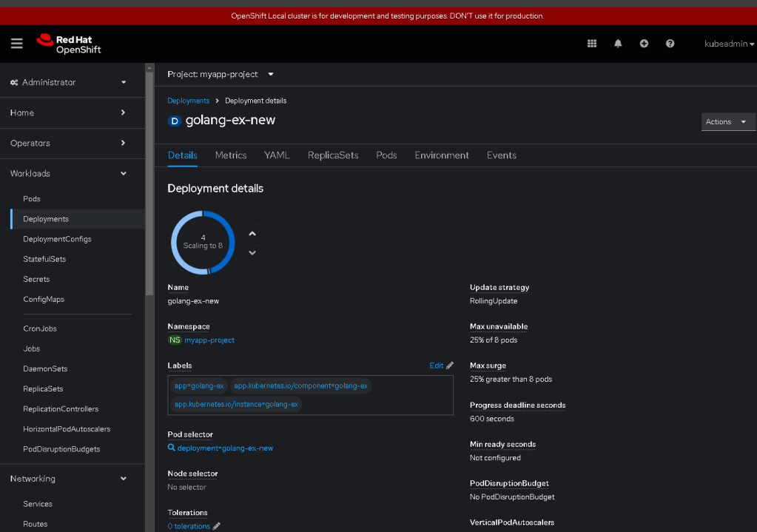Open the ReplicaSets tab
The height and width of the screenshot is (532, 757).
pos(333,155)
